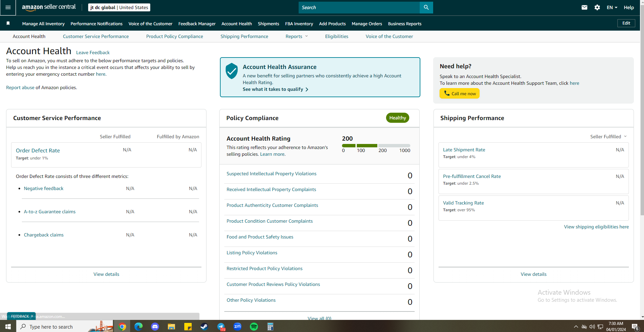
Task: Open Manage All Inventory menu
Action: point(43,24)
